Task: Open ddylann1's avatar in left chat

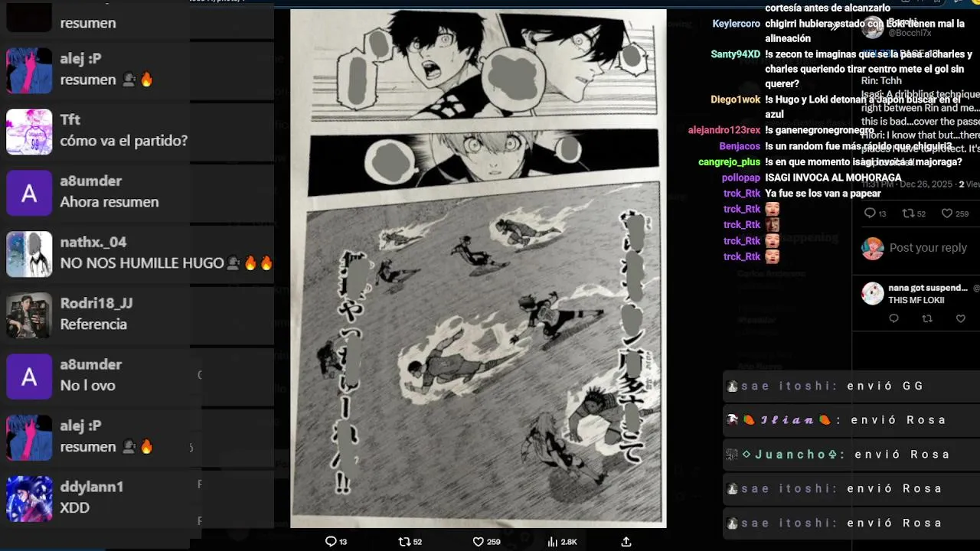Action: (29, 499)
